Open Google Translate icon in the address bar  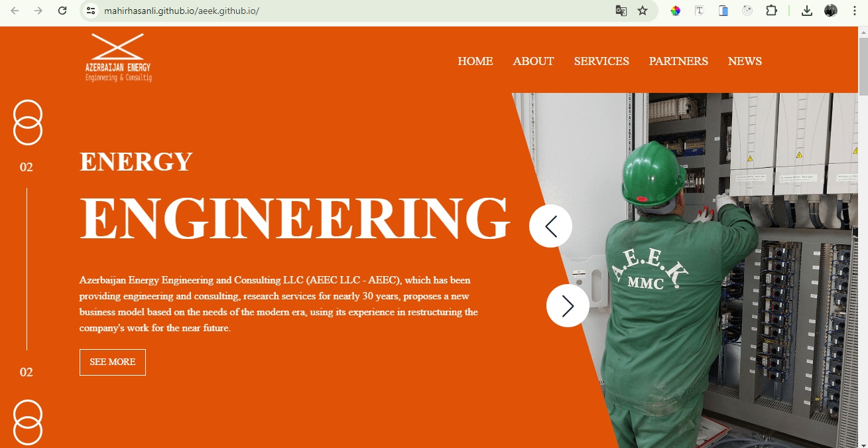[x=621, y=11]
